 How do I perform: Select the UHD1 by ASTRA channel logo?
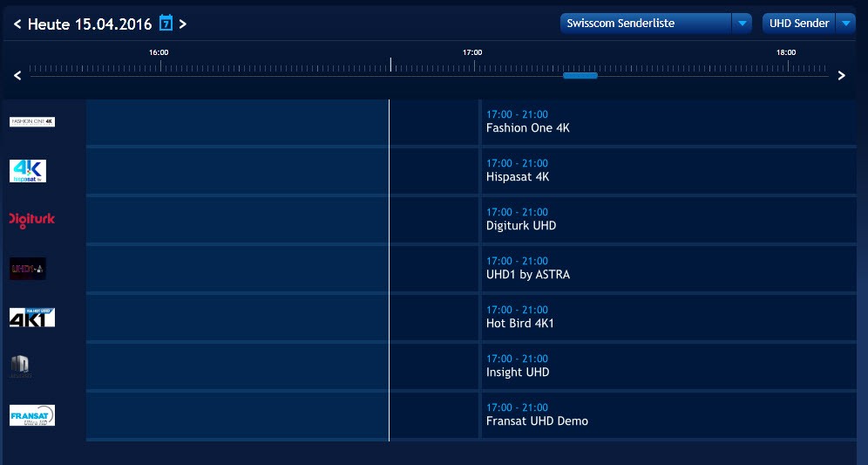coord(28,268)
